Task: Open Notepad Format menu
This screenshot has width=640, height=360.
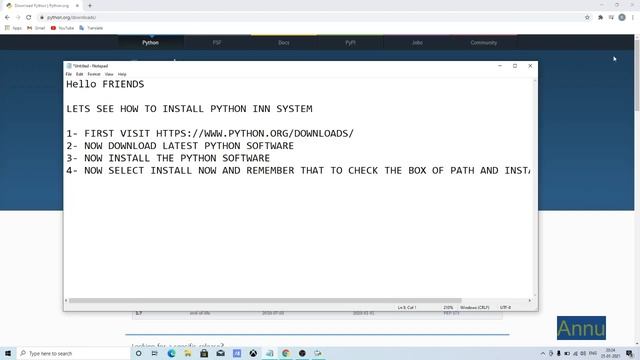Action: coord(94,74)
